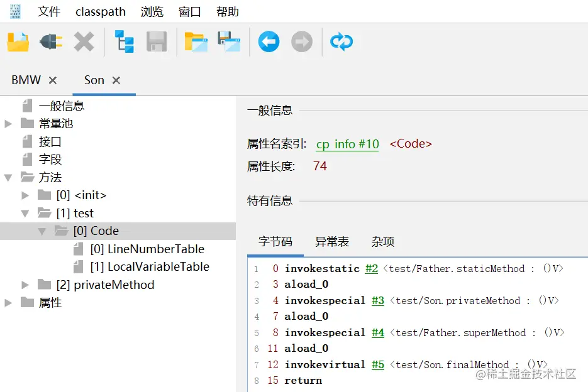The image size is (588, 392).
Task: Click the attribute length value 74
Action: (x=320, y=166)
